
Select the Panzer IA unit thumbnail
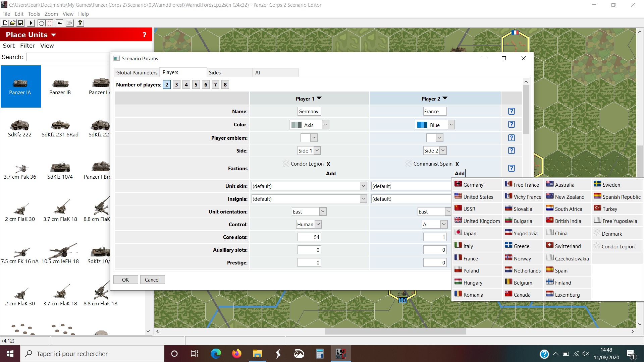tap(20, 86)
